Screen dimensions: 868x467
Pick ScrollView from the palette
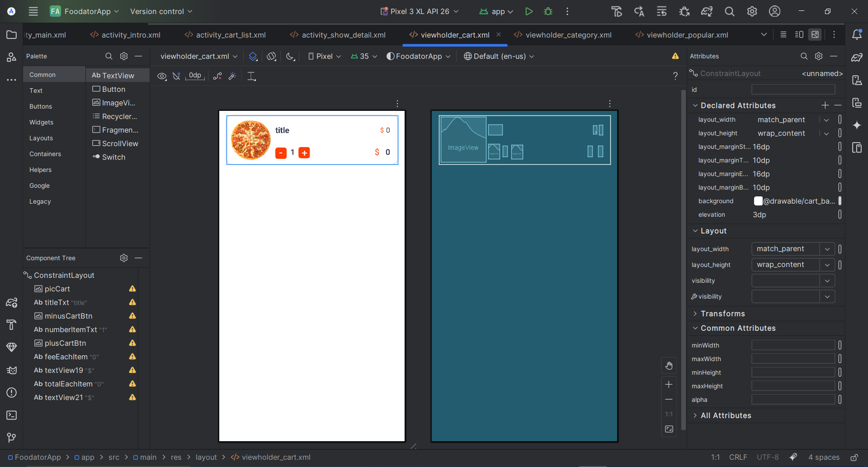(118, 143)
